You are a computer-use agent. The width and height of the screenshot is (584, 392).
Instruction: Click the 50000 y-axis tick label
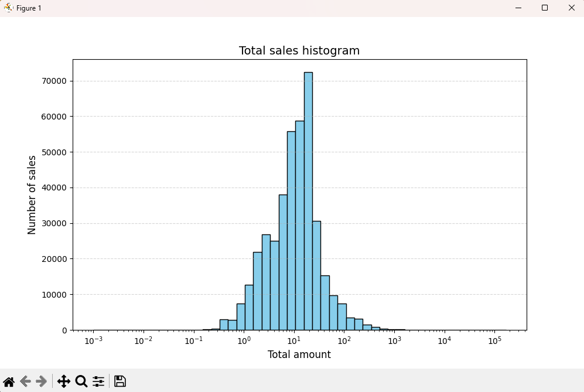(54, 152)
